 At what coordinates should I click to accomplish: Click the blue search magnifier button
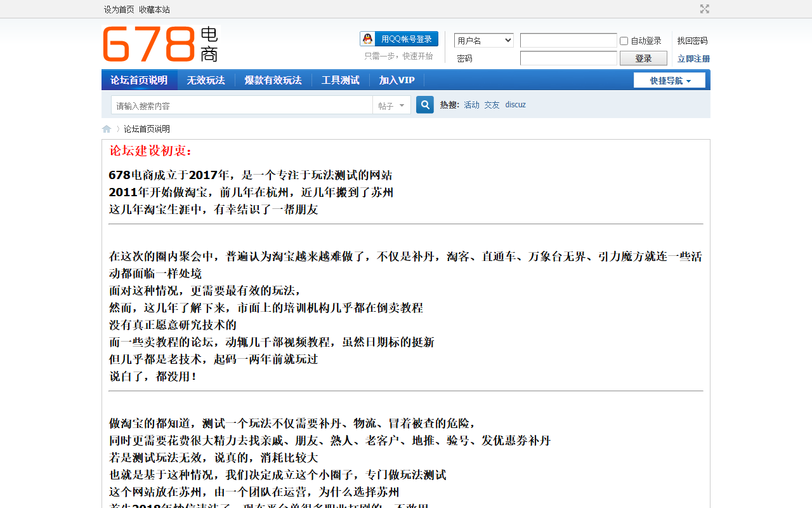pos(425,105)
